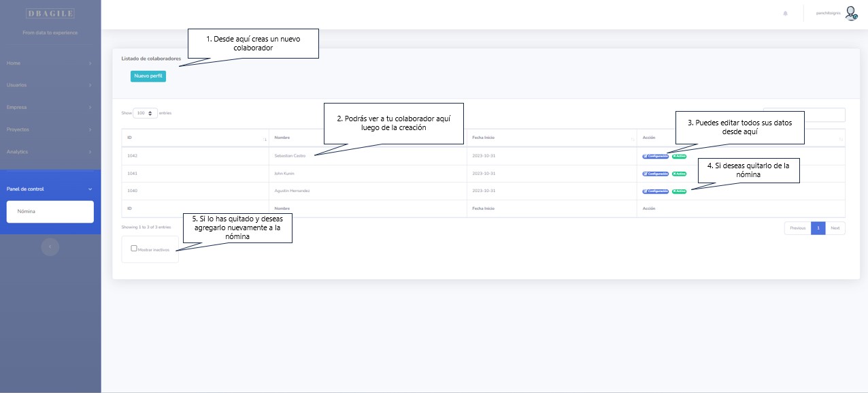Sort table by the ID column arrows
Viewport: 868px width, 393px height.
265,138
